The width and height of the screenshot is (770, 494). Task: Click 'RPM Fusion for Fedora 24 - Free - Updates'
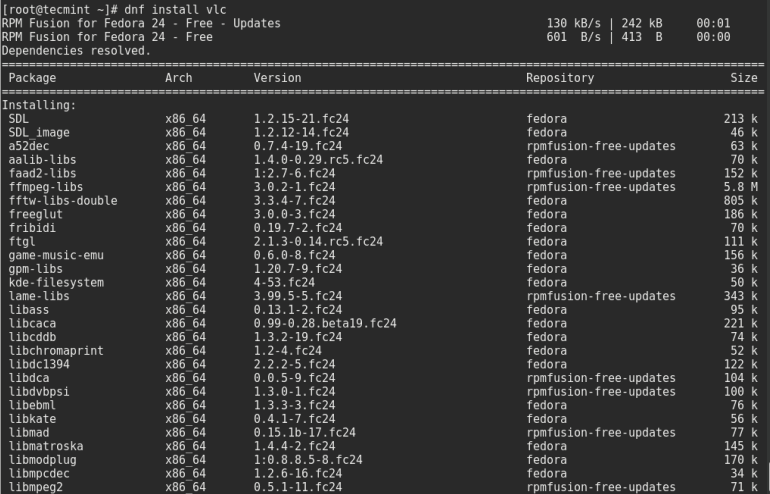click(x=141, y=23)
